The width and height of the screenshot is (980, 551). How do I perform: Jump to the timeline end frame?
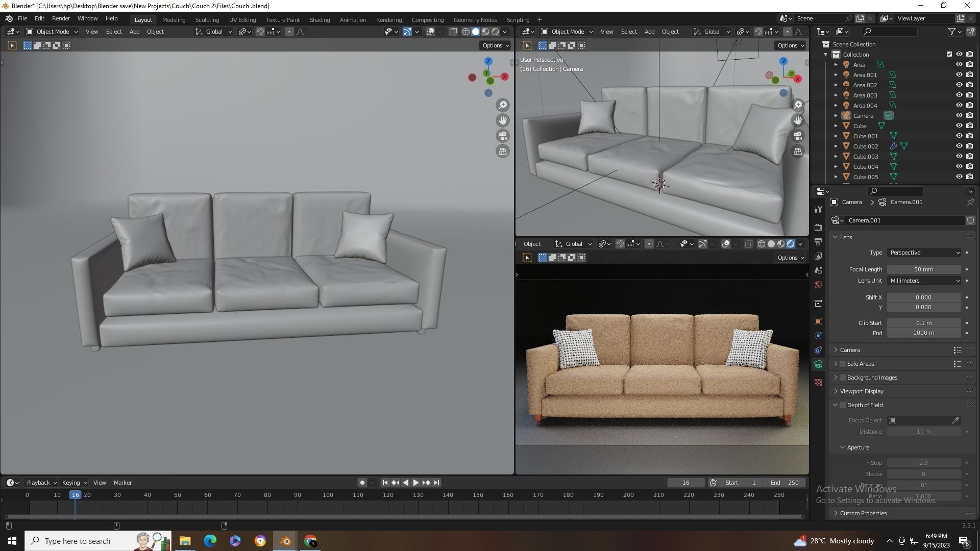436,483
